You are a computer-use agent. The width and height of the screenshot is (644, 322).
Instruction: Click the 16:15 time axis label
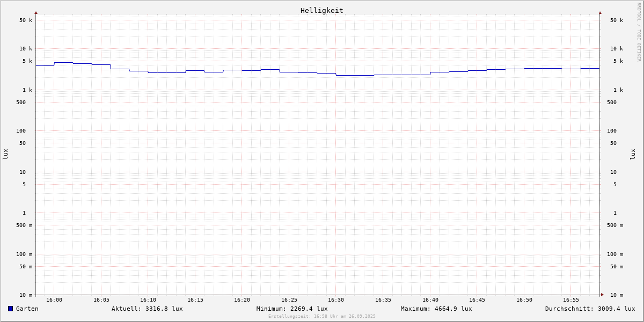(x=195, y=300)
